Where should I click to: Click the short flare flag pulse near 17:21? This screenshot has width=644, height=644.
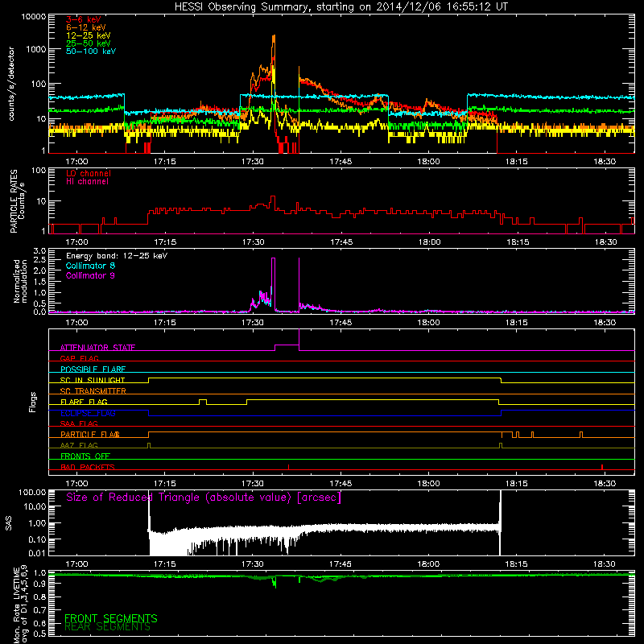tap(203, 400)
